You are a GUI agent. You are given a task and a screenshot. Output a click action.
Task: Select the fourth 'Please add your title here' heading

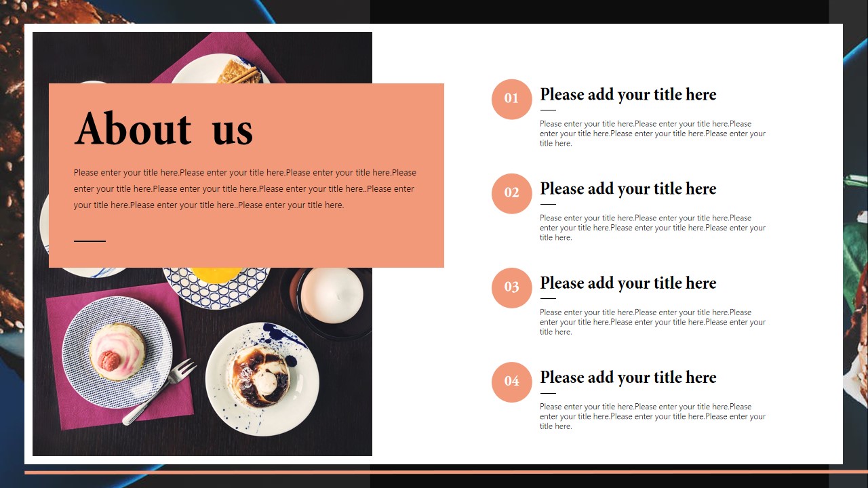[x=628, y=378]
